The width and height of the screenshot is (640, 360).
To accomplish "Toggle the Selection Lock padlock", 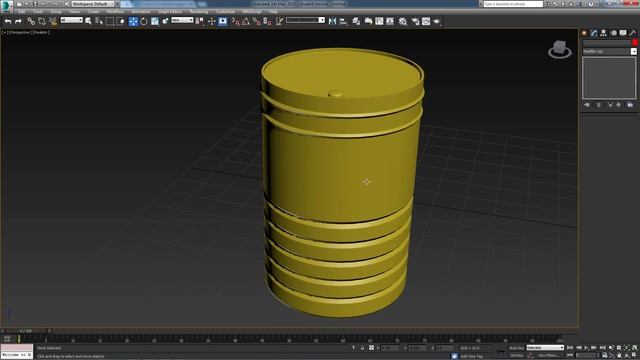I will tap(362, 348).
